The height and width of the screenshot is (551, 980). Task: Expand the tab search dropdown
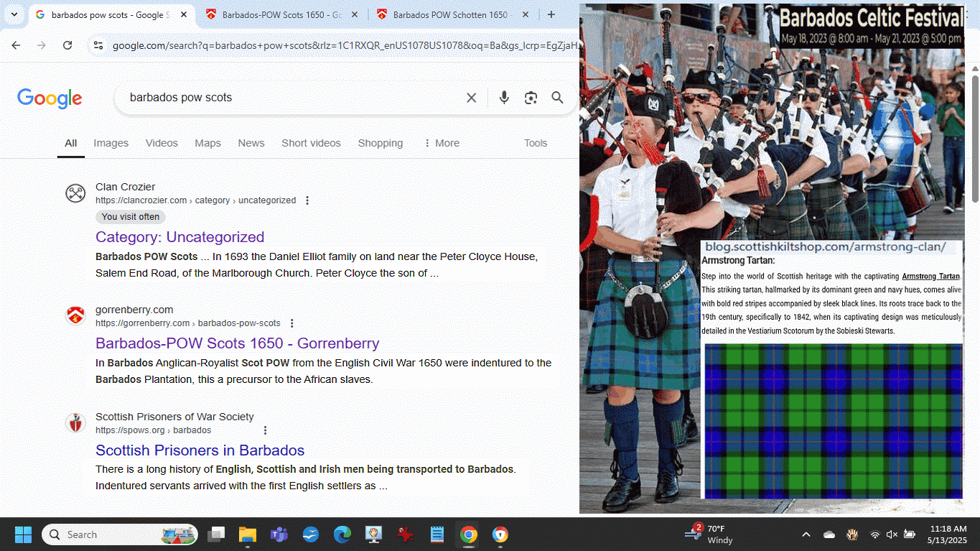14,14
